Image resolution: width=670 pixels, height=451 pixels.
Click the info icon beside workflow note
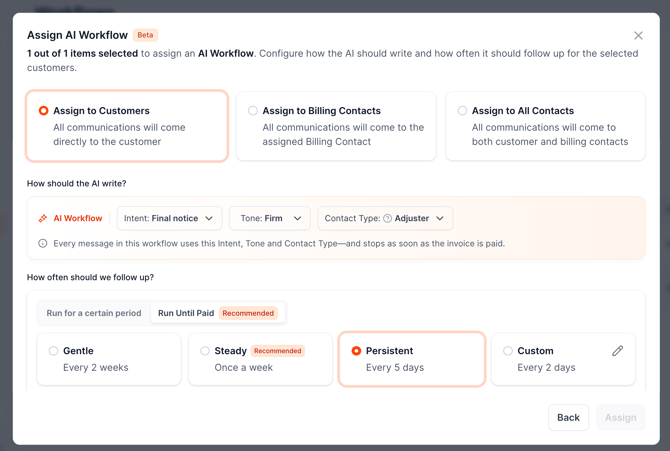pyautogui.click(x=43, y=244)
